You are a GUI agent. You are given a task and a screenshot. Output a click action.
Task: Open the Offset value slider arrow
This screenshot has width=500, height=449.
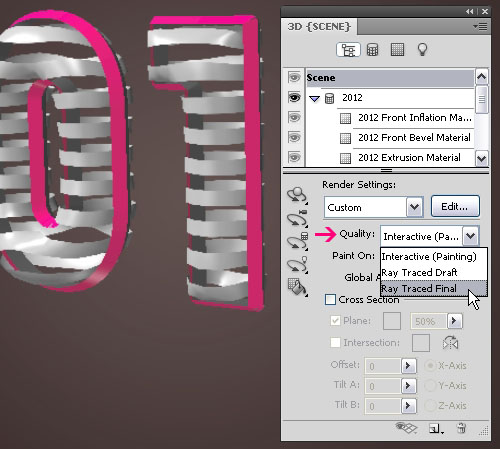[x=408, y=366]
